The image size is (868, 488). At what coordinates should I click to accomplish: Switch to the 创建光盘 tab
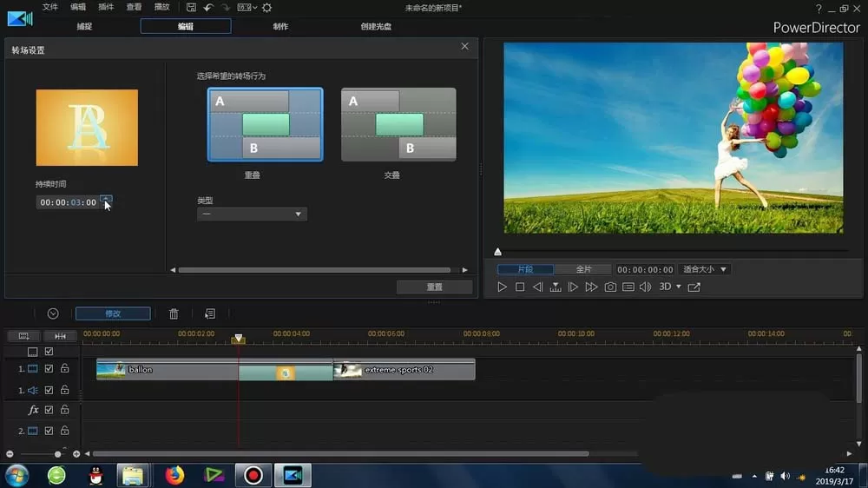click(x=376, y=26)
